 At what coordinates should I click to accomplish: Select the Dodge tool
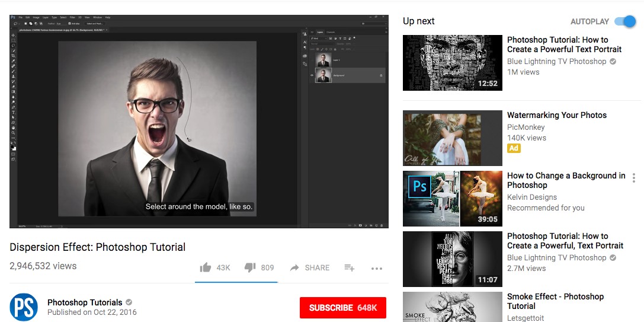coord(13,102)
